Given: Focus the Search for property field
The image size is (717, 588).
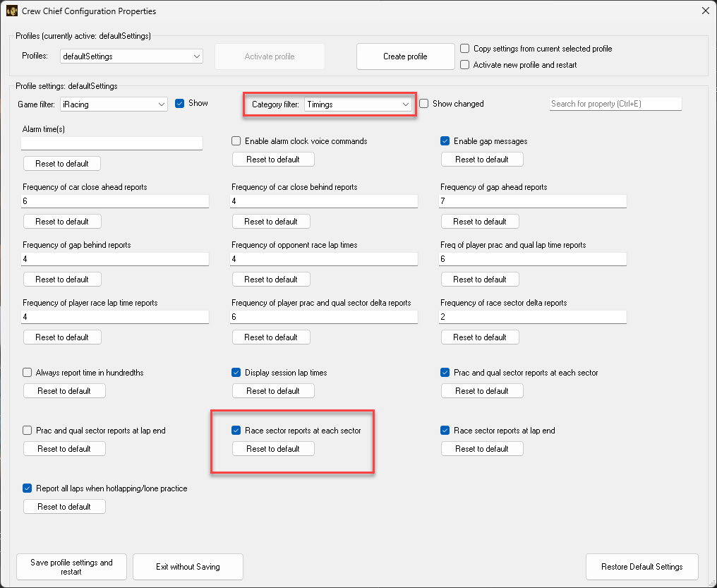Looking at the screenshot, I should (x=615, y=104).
